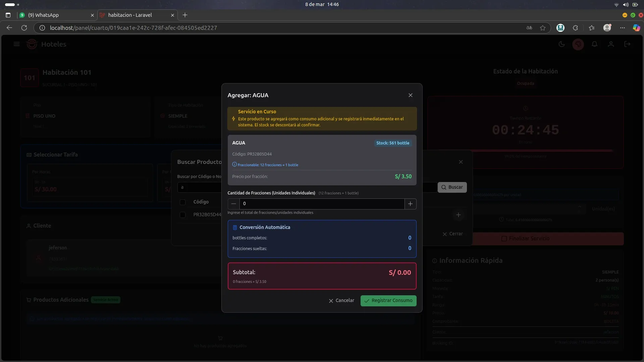Image resolution: width=644 pixels, height=362 pixels.
Task: Click the Buscar search button
Action: [452, 187]
